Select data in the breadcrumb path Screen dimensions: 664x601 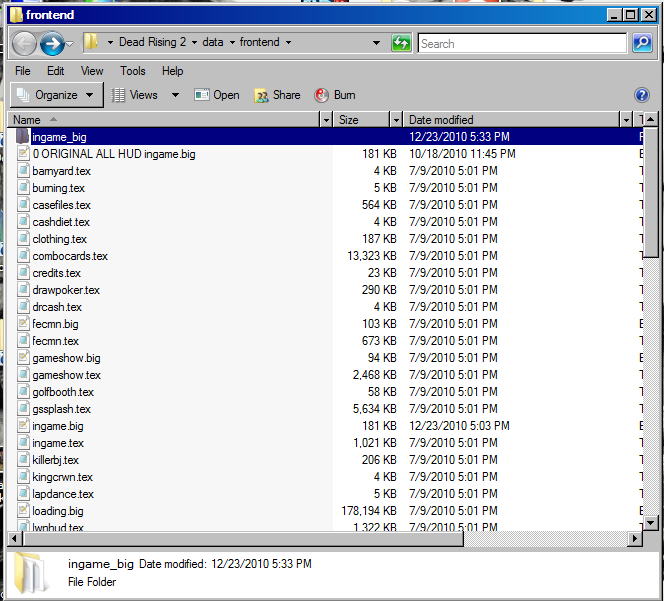click(x=213, y=42)
